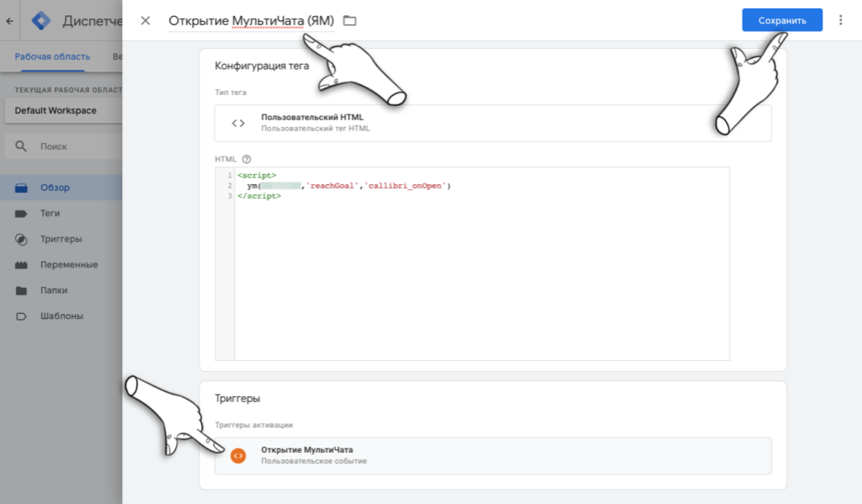Close the tag editor with X icon
This screenshot has width=862, height=504.
(x=146, y=20)
